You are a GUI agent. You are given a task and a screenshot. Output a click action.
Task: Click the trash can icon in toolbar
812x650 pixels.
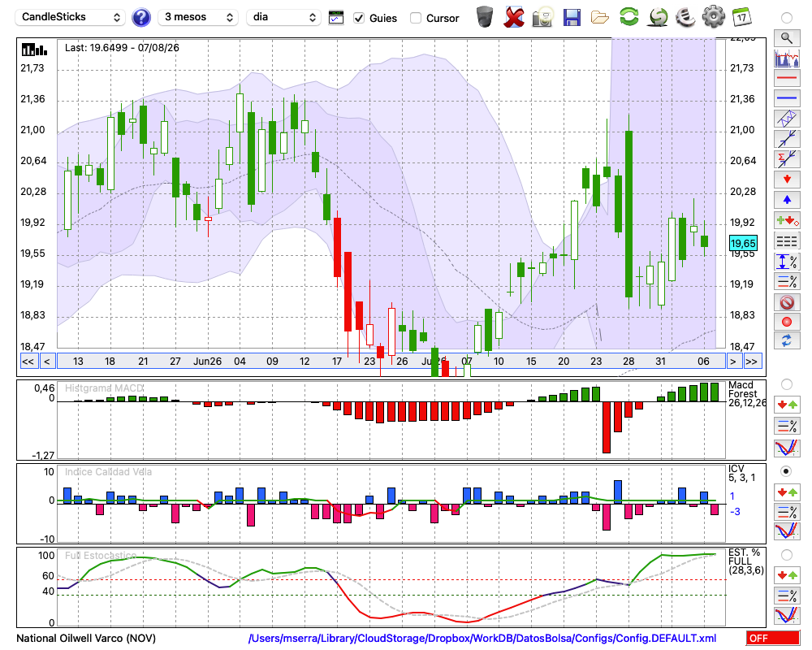click(485, 17)
